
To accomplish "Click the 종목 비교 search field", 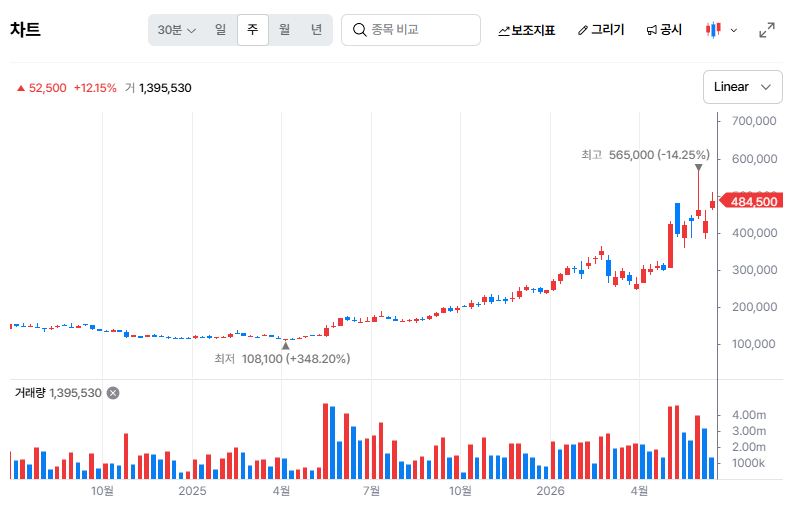I will [x=411, y=30].
